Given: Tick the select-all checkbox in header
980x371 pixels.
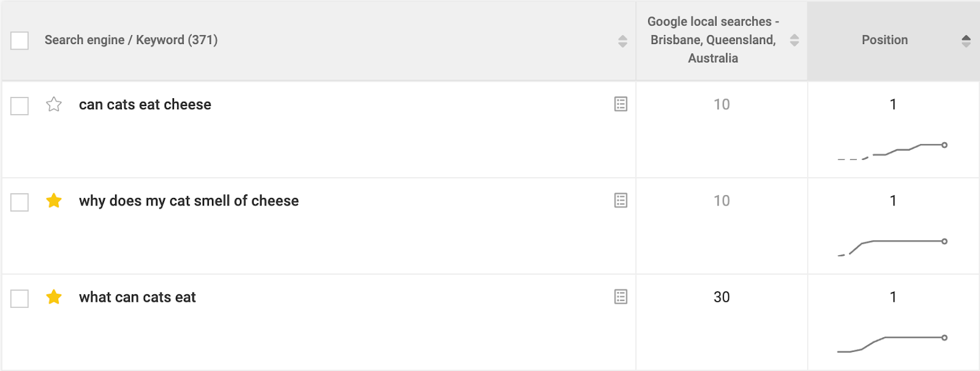Looking at the screenshot, I should pos(20,40).
